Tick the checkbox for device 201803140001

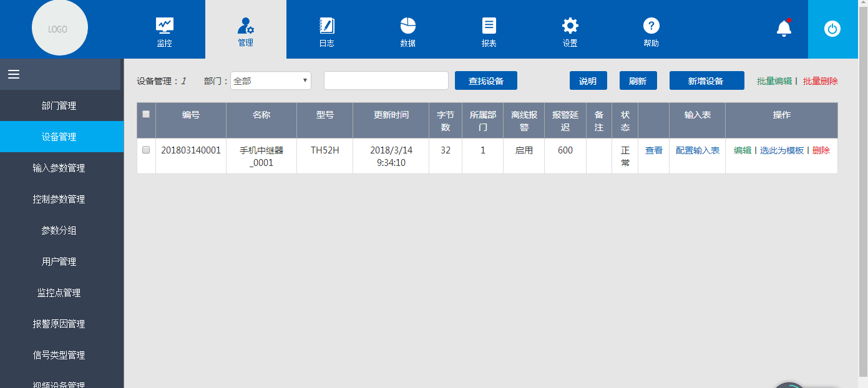(146, 150)
